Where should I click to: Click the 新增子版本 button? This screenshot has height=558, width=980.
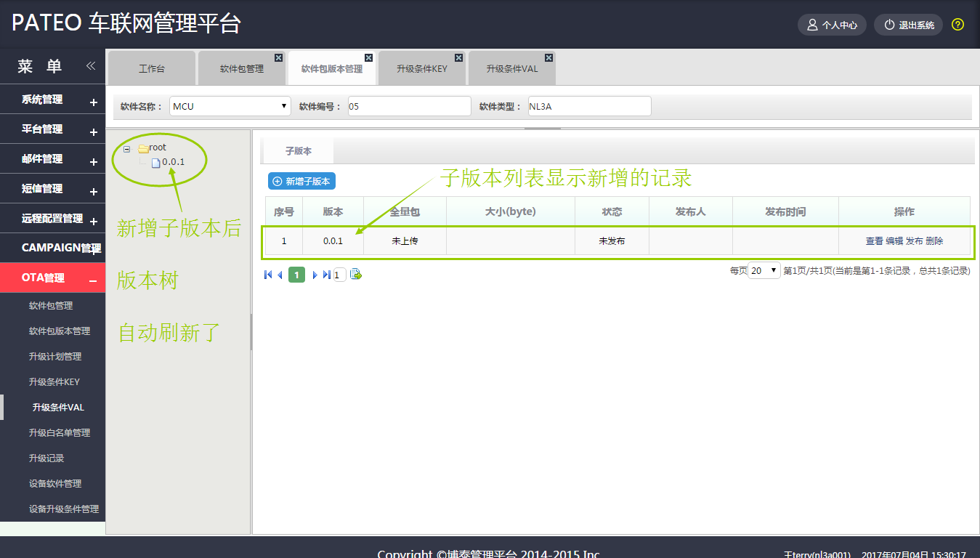[301, 182]
